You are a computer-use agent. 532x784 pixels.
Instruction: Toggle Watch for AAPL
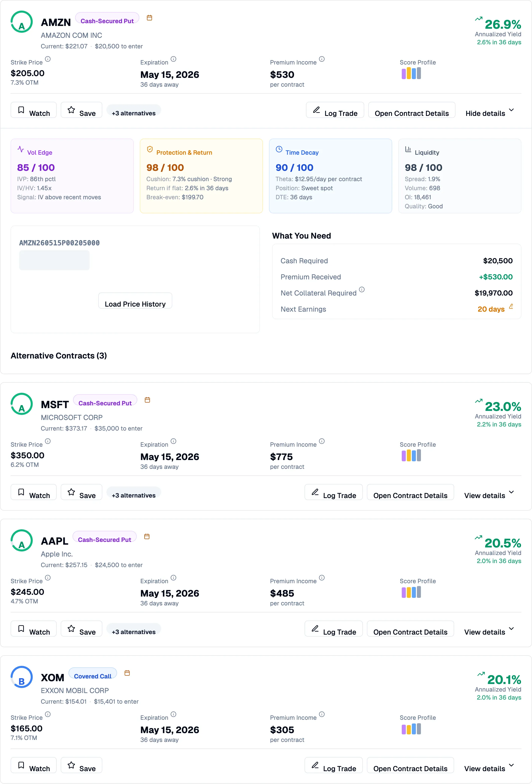coord(34,629)
